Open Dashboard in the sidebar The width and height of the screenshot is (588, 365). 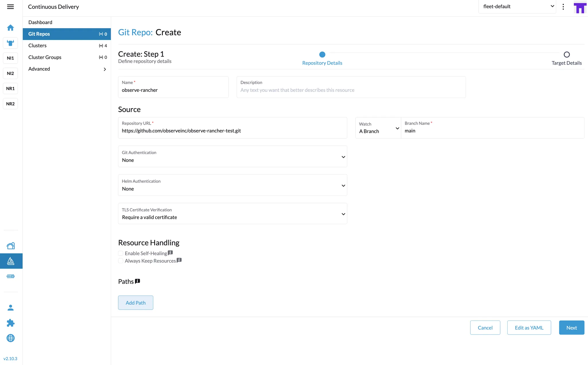tap(40, 22)
